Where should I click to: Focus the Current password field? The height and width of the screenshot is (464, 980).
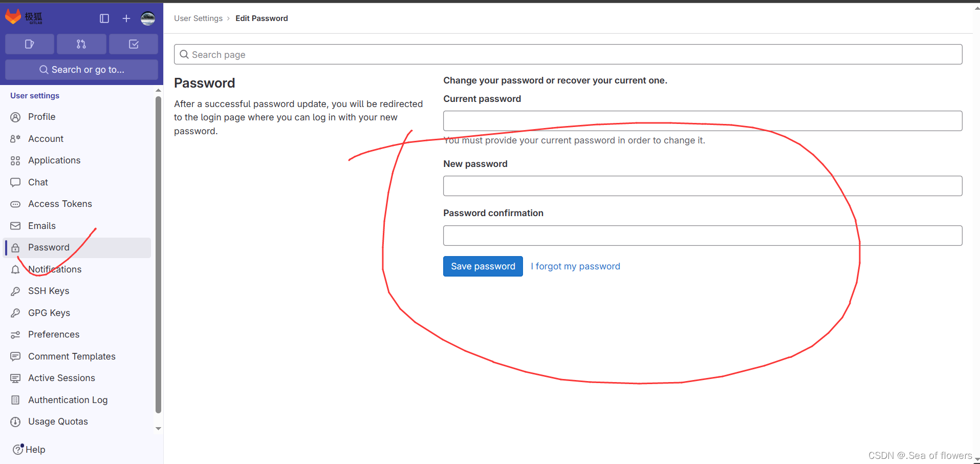(x=703, y=121)
